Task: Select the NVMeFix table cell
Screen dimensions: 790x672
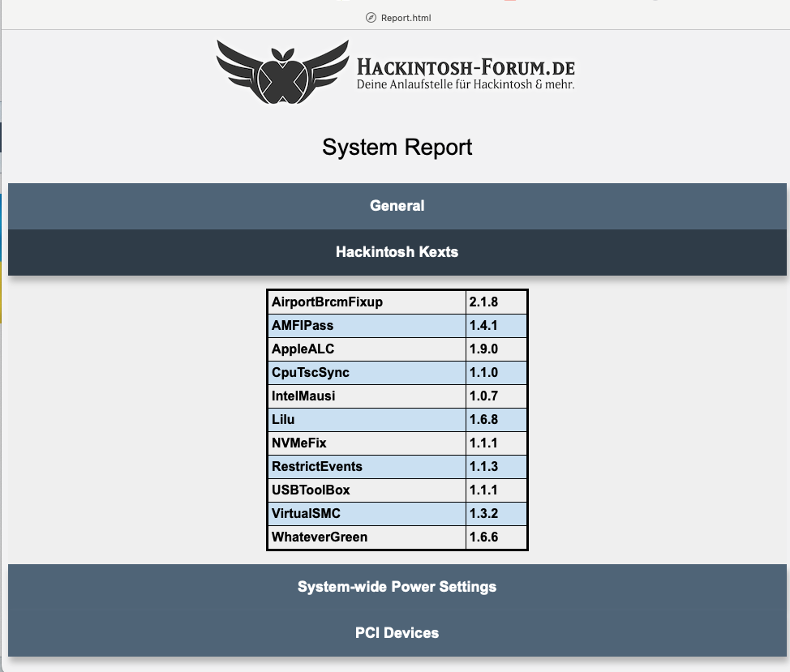Action: pos(367,443)
